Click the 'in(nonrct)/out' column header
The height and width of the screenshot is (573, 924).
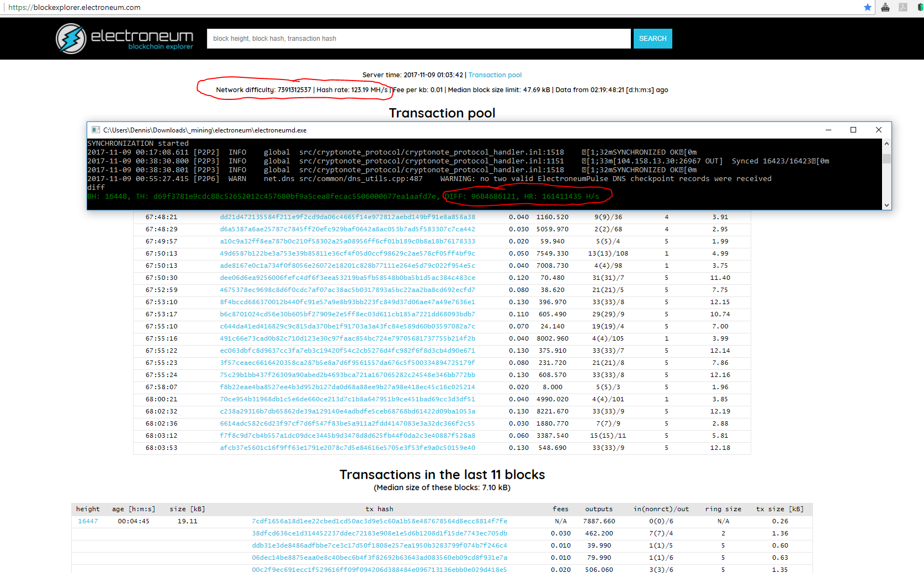pyautogui.click(x=661, y=509)
